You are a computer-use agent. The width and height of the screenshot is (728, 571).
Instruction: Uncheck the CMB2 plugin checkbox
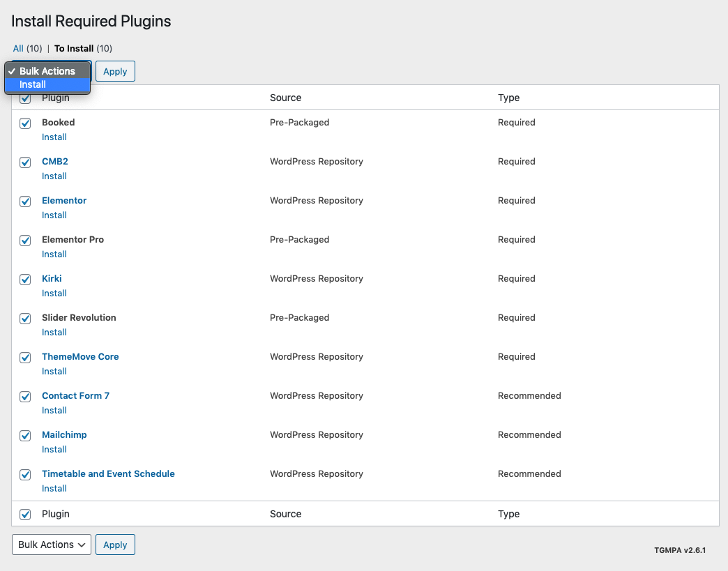point(25,162)
